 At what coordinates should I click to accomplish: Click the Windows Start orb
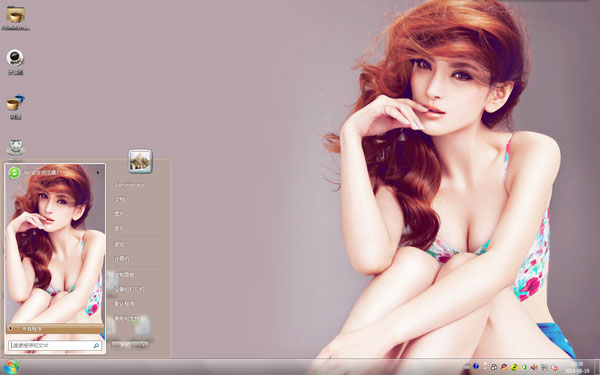(11, 367)
